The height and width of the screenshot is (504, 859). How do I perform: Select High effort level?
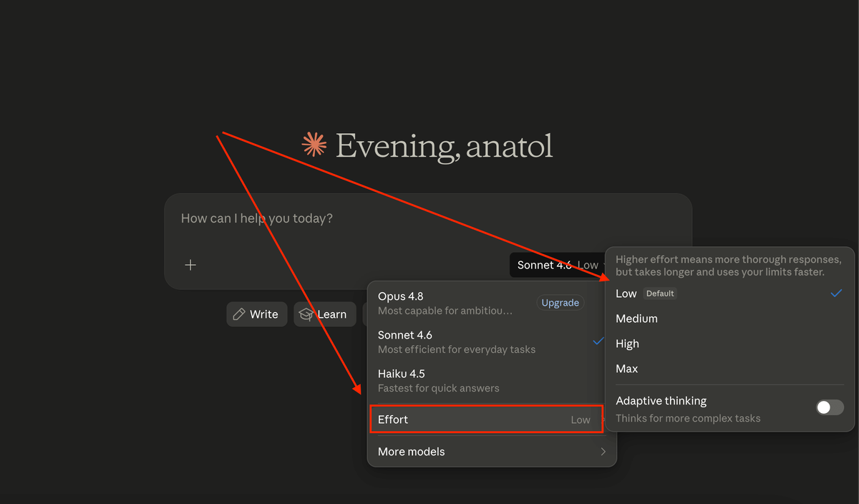[729, 344]
